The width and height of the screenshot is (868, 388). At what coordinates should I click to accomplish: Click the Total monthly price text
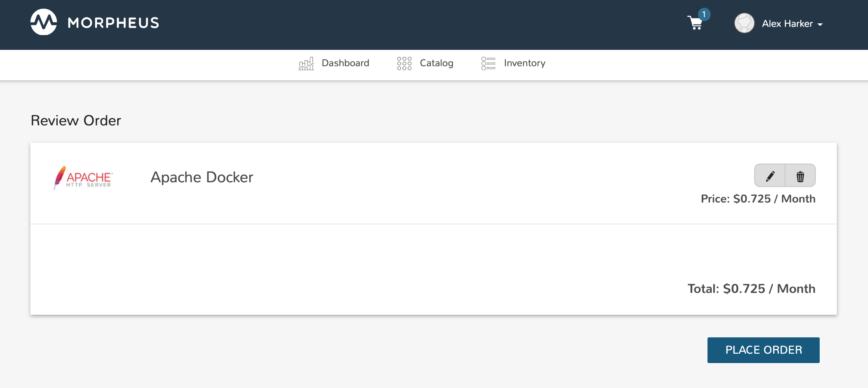point(751,289)
